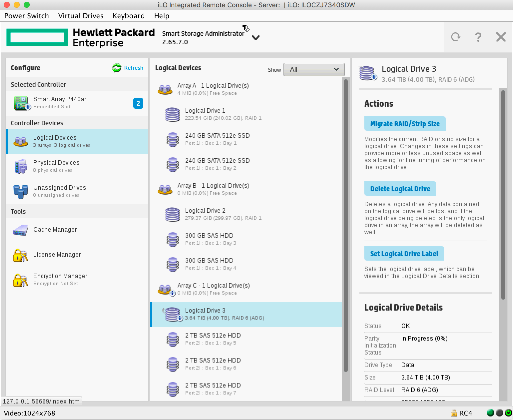Click the 'Video:1024x768' status bar text

point(29,413)
